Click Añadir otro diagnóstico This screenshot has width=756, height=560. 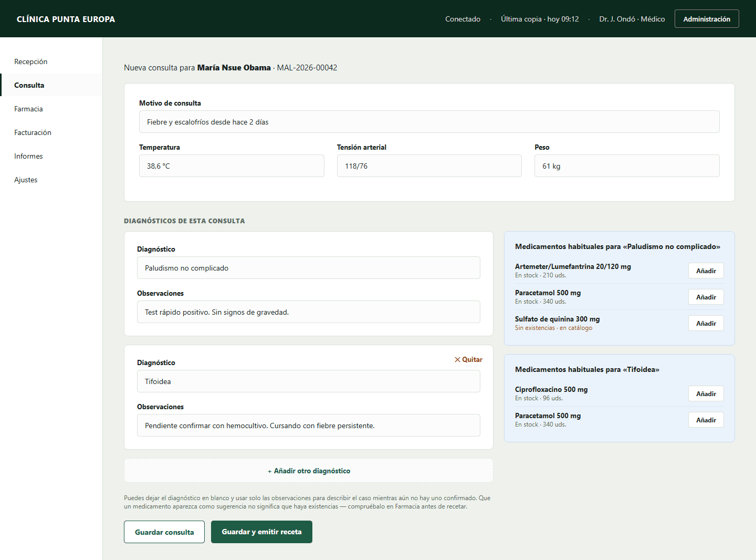(x=309, y=471)
